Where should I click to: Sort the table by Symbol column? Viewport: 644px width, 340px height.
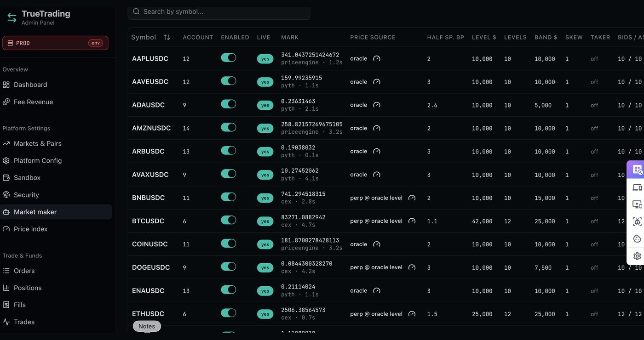pos(167,37)
